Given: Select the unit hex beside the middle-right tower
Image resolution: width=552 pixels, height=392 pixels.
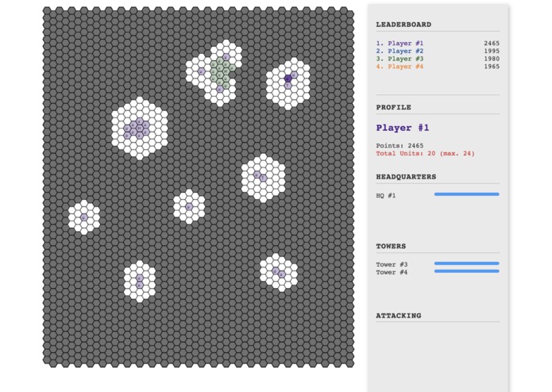Looking at the screenshot, I should point(257,175).
